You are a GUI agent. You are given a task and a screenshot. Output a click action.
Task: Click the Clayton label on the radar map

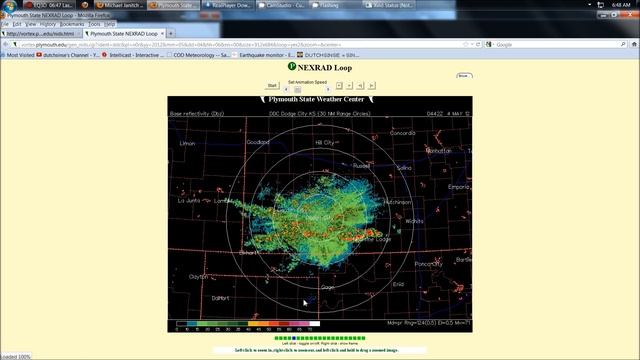tap(198, 277)
